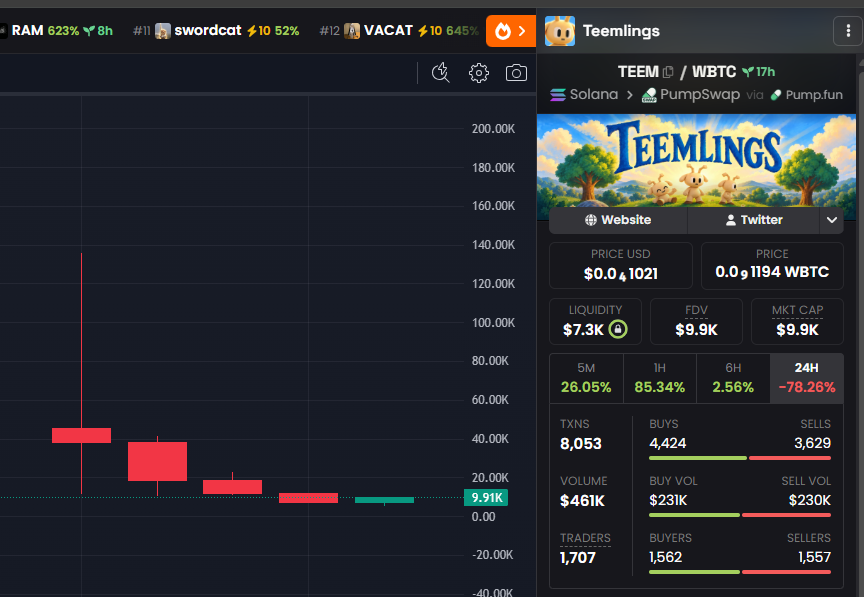Open chart settings gear
This screenshot has height=597, width=864.
[478, 73]
